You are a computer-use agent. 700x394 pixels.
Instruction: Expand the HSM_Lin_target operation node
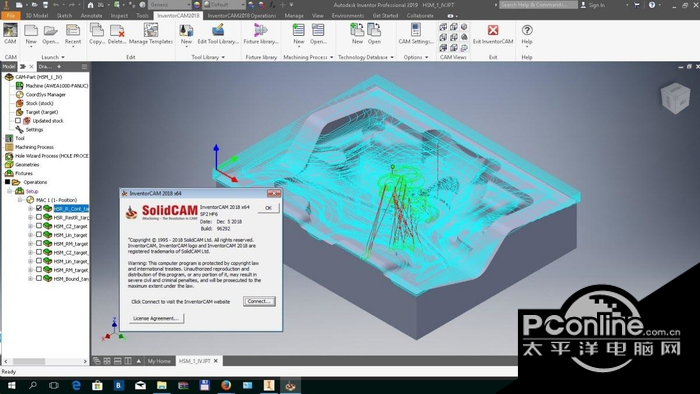point(30,235)
